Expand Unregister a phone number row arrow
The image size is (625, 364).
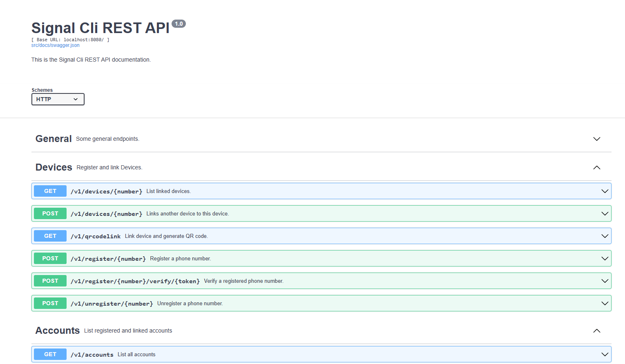point(605,303)
